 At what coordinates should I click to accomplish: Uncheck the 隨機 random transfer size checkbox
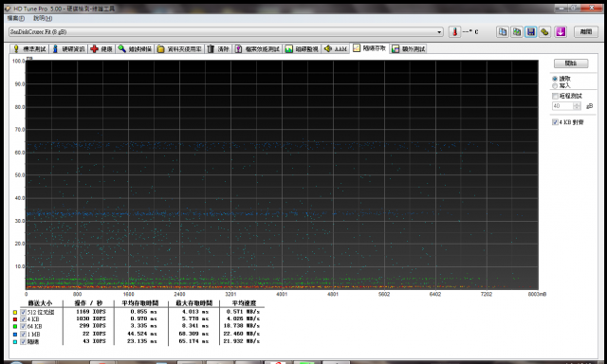point(23,341)
